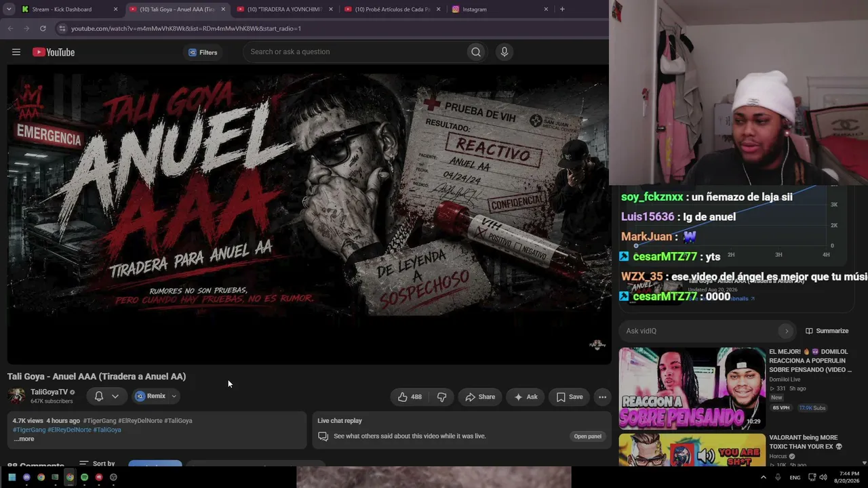Open the more actions three-dot menu

(x=602, y=397)
